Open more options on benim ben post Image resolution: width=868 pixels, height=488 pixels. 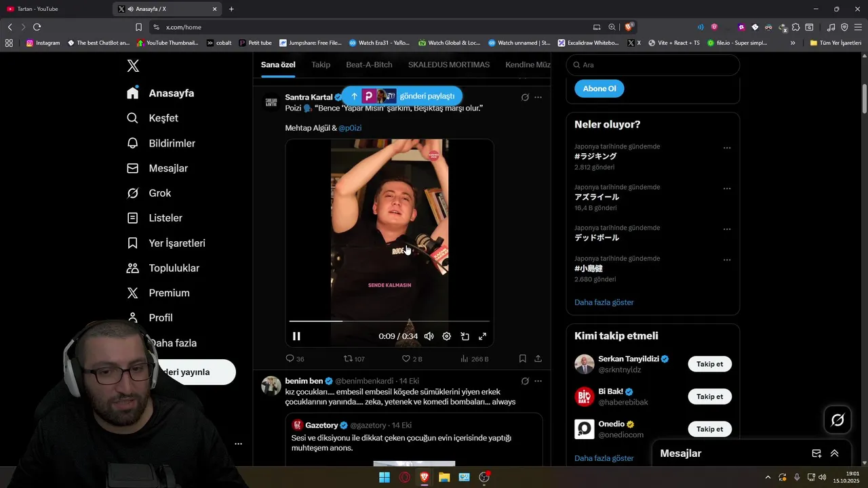(x=538, y=381)
